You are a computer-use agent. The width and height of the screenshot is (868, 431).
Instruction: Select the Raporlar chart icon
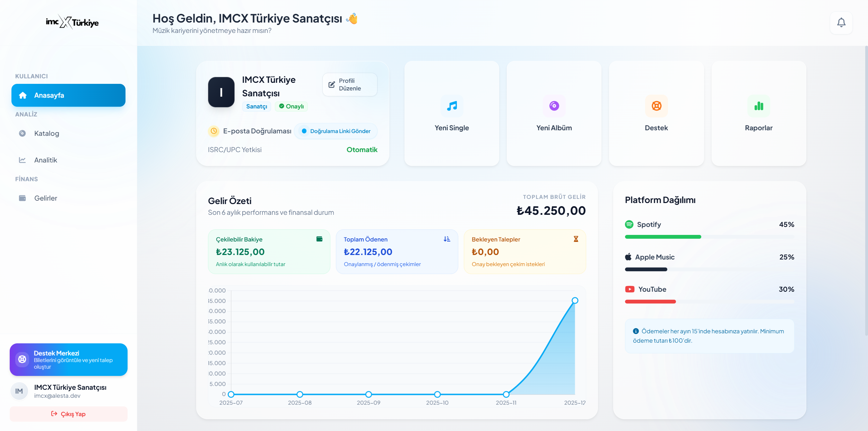pyautogui.click(x=758, y=106)
